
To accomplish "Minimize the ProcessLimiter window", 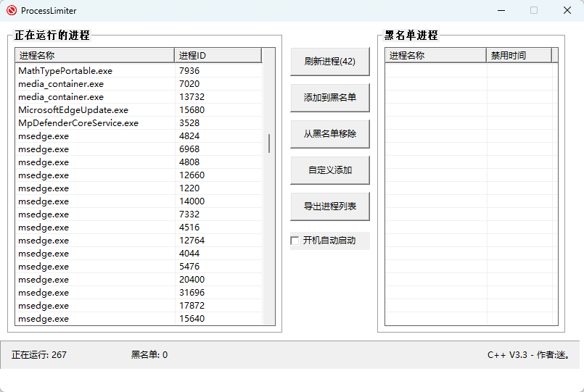I will click(x=501, y=10).
